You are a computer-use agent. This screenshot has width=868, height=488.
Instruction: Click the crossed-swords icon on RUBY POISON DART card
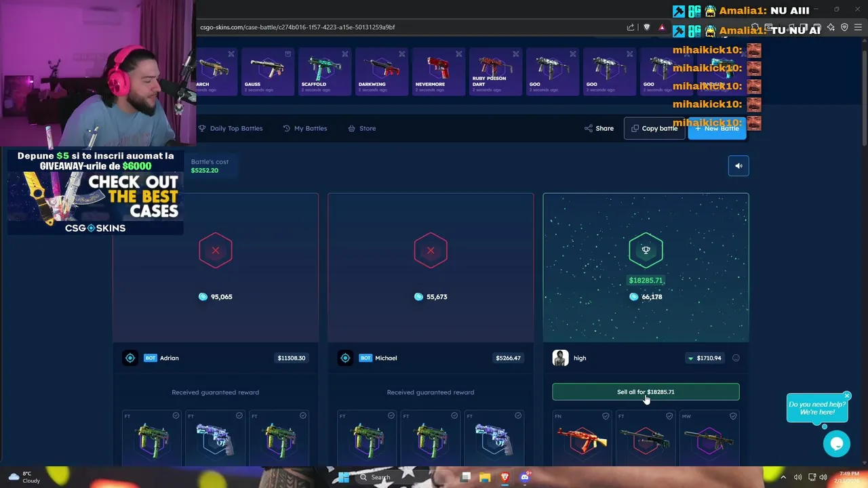515,54
